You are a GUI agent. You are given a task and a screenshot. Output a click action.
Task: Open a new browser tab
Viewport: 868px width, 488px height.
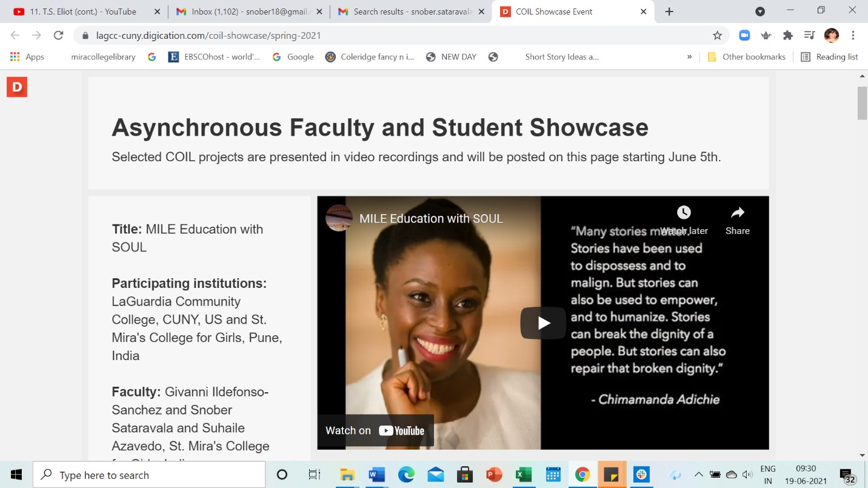pyautogui.click(x=669, y=12)
